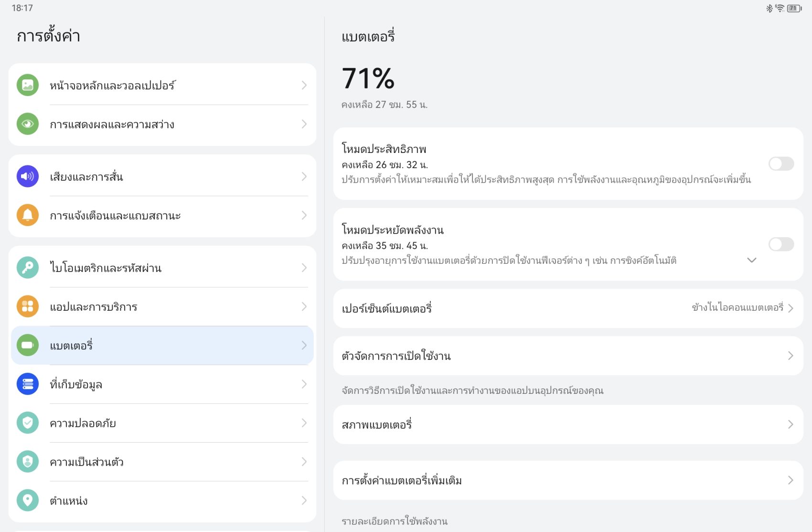Open ตำแหน่ง settings
This screenshot has width=812, height=532.
point(162,501)
